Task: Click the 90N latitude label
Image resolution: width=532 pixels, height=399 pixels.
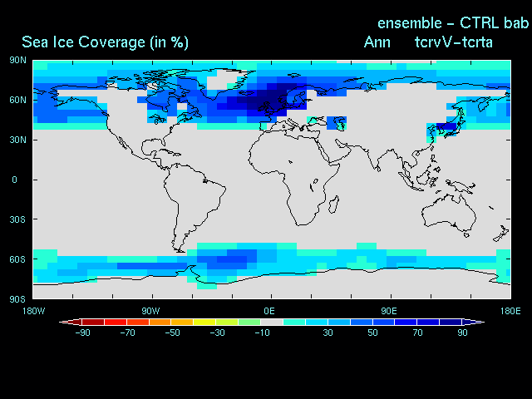Action: [x=17, y=61]
